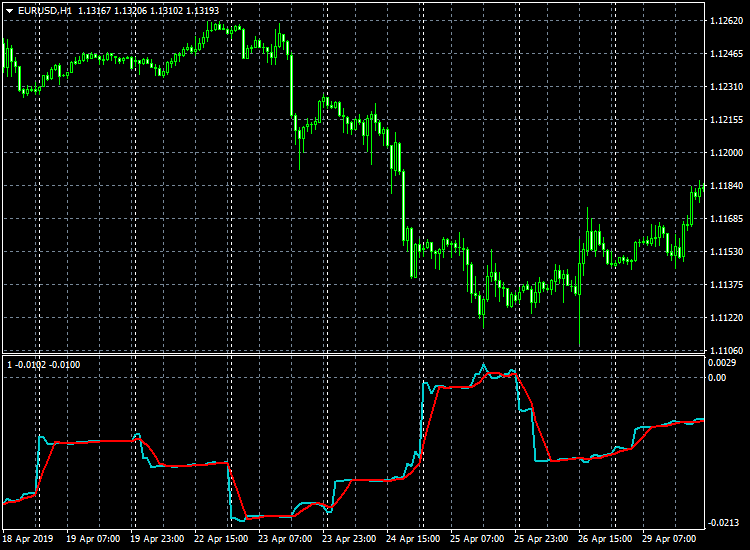Click the 1.12620 price scale label
The height and width of the screenshot is (550, 750).
coord(727,21)
